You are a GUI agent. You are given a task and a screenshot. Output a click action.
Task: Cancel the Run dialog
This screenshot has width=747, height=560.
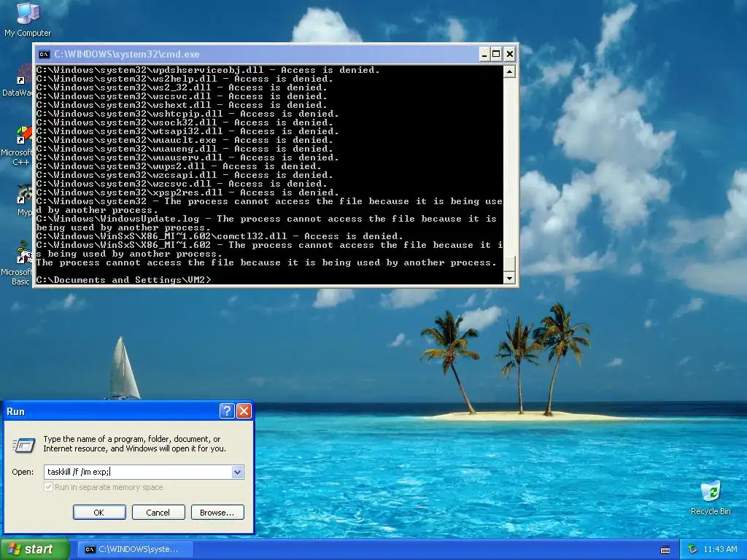pos(158,513)
